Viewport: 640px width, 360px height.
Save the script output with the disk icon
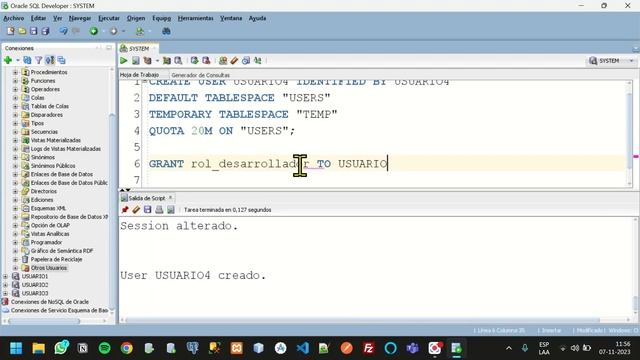[x=148, y=210]
